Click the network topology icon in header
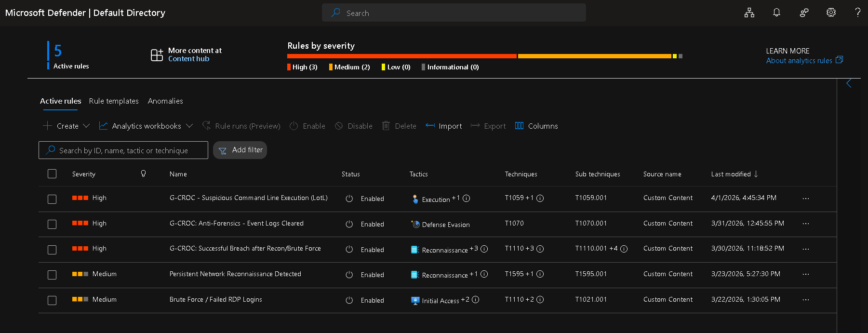Screen dimensions: 868x333 coord(749,13)
